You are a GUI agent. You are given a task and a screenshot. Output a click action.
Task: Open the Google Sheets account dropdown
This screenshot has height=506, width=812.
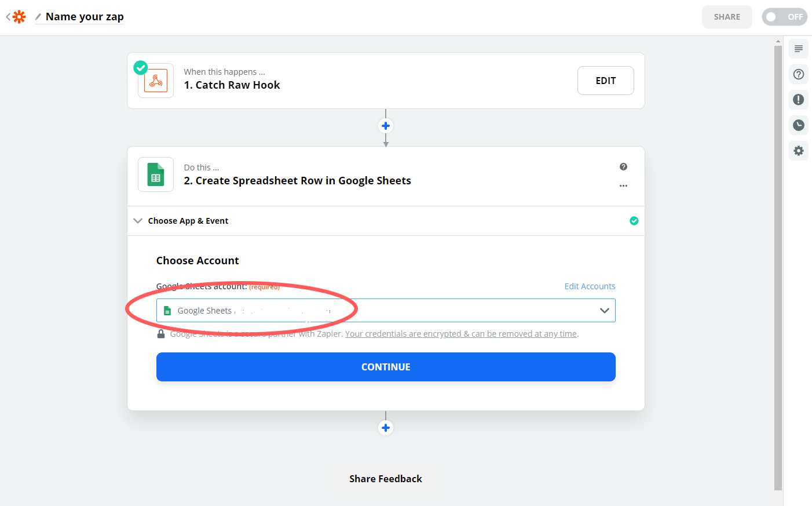pyautogui.click(x=606, y=310)
